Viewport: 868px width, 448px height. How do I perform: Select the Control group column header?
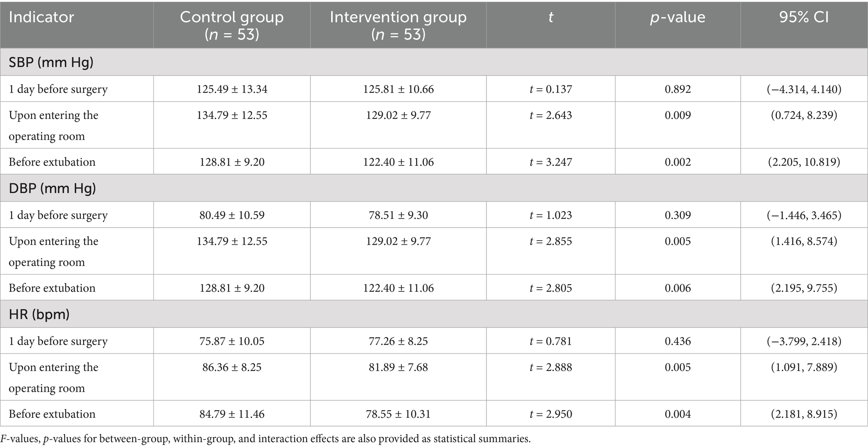click(x=232, y=25)
